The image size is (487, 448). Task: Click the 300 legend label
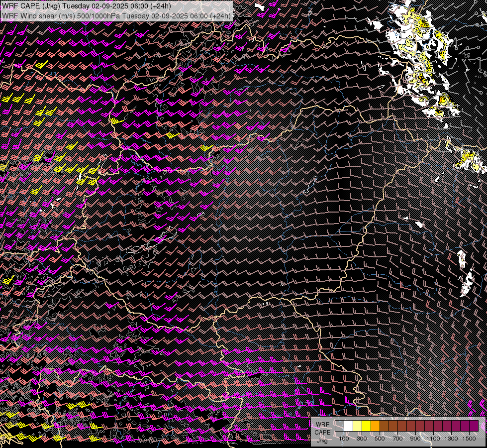click(362, 439)
